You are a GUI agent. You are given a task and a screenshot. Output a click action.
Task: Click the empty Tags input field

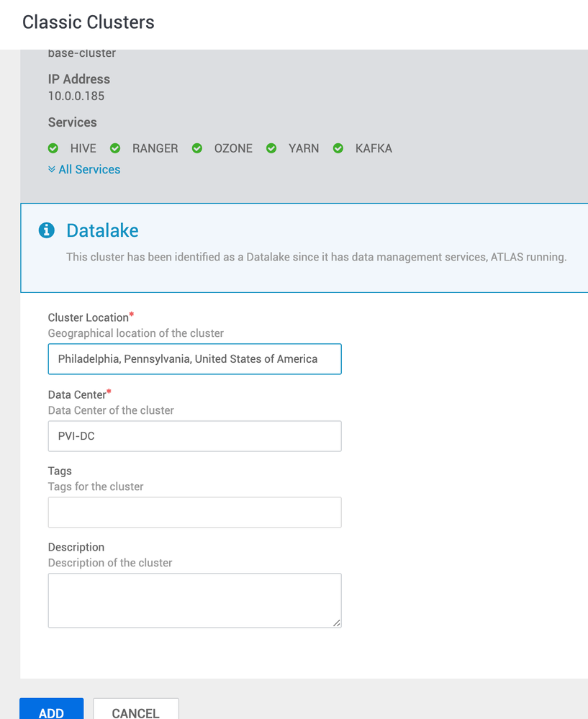pyautogui.click(x=194, y=512)
